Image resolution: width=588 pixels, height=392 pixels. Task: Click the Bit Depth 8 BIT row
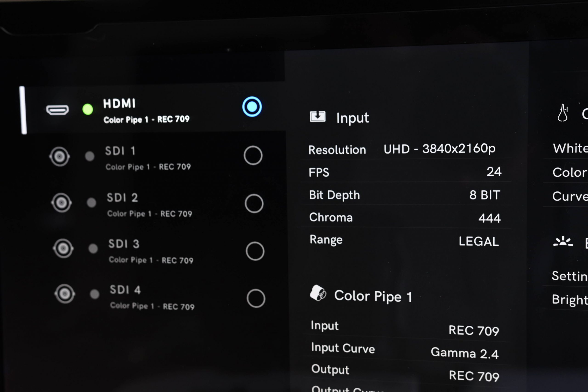coord(405,195)
